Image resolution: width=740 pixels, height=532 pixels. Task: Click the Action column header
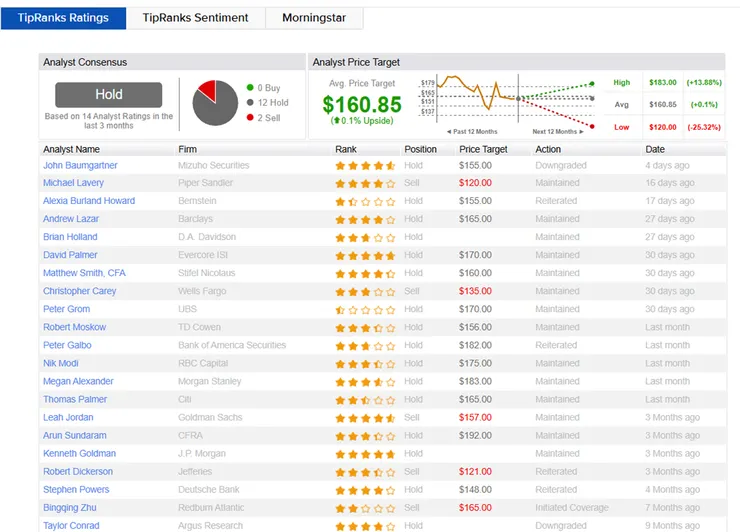click(547, 149)
